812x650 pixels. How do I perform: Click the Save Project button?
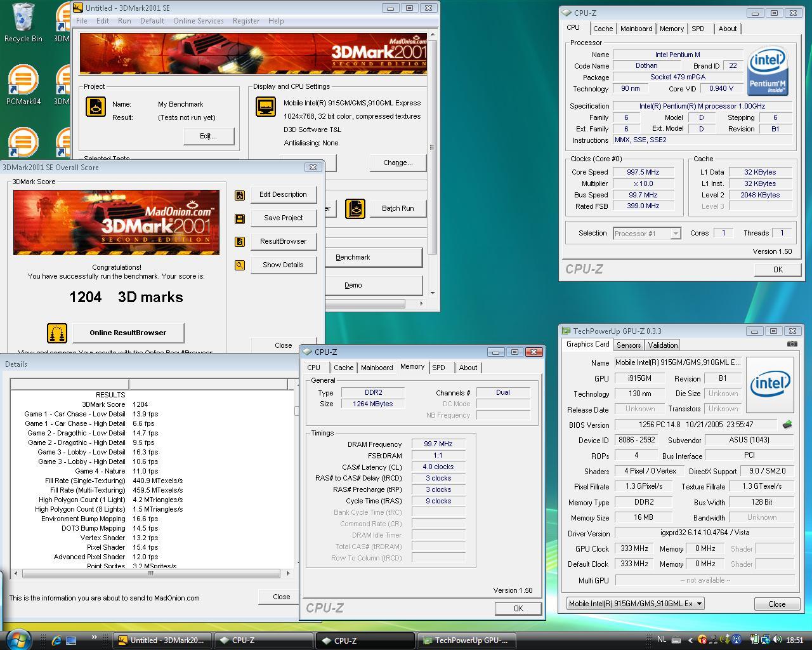pyautogui.click(x=283, y=218)
